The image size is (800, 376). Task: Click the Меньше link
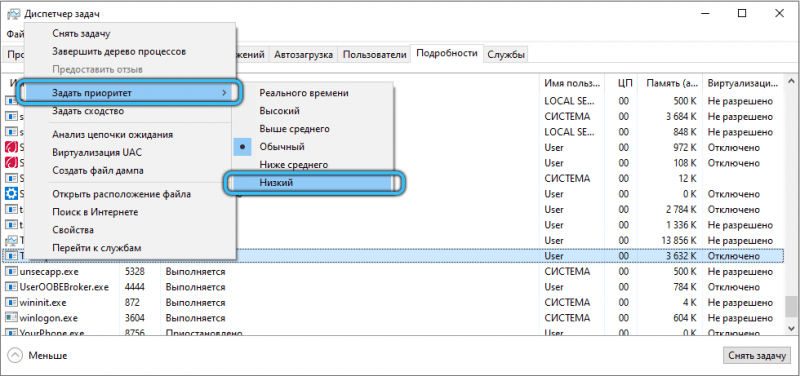pyautogui.click(x=48, y=355)
